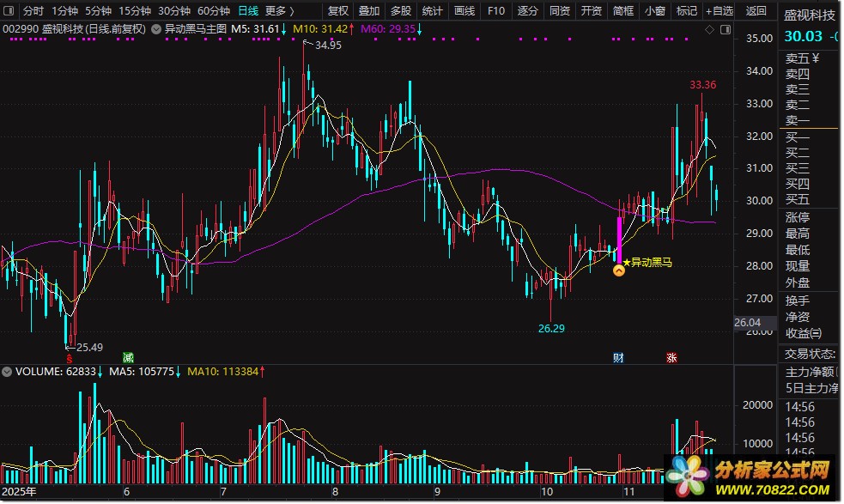Viewport: 844px width, 504px height.
Task: Click the 返回 back button
Action: pyautogui.click(x=756, y=11)
